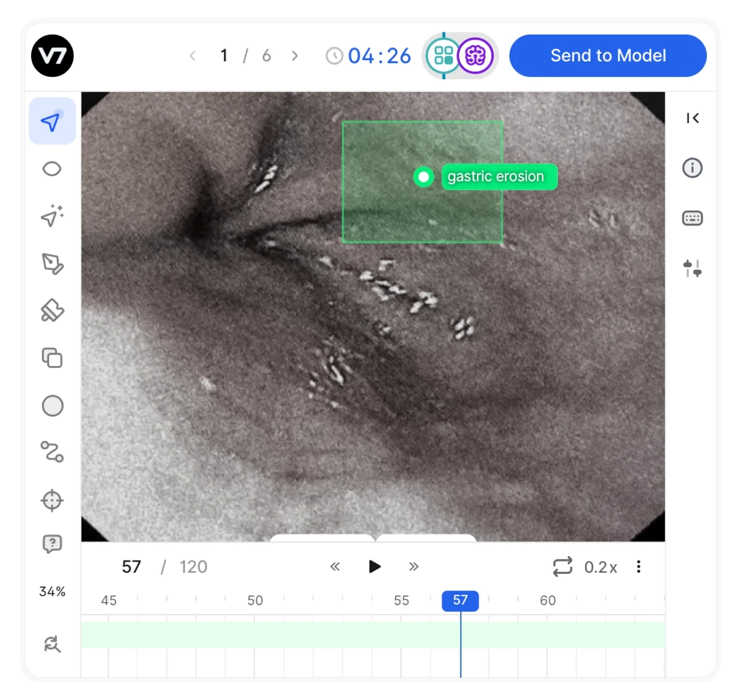Click frame 55 on timeline ruler
Screen dimensions: 741x700
(x=401, y=601)
